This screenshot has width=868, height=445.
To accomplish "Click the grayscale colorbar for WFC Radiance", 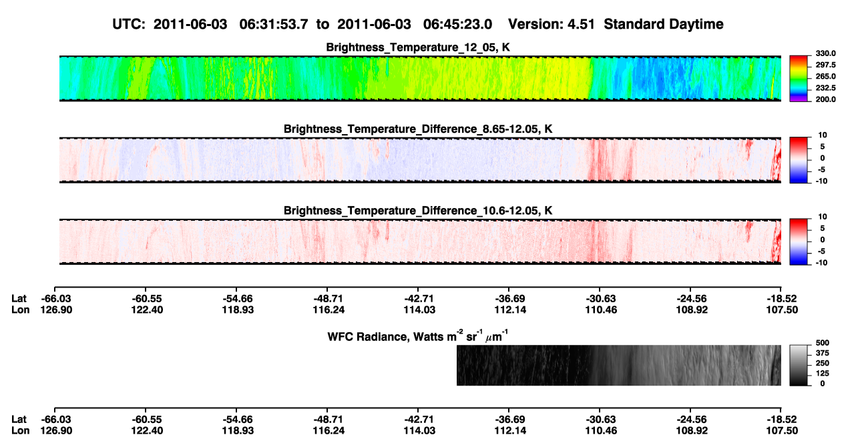I will [799, 366].
